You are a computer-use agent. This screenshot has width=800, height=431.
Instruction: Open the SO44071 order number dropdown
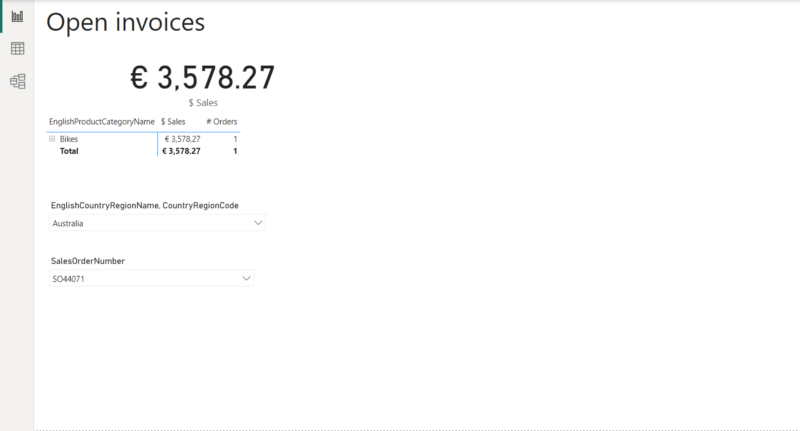[247, 279]
